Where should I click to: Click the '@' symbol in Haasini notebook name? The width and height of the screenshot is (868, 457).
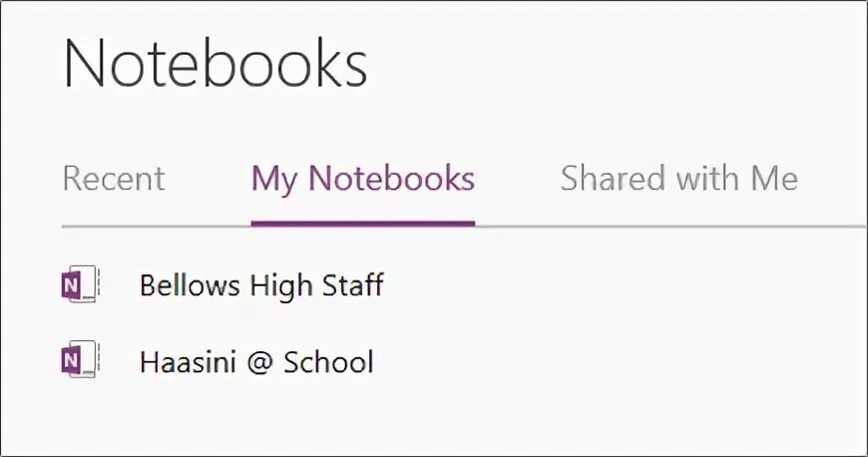click(x=255, y=362)
